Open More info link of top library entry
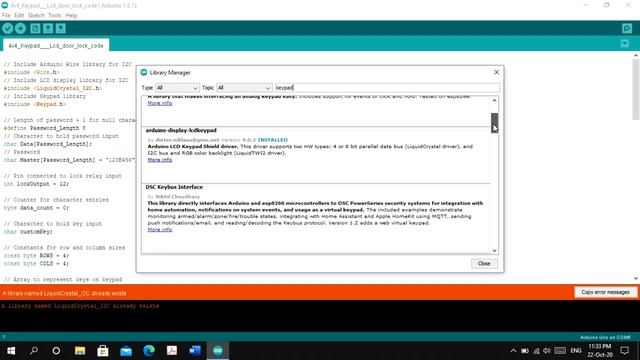 160,103
